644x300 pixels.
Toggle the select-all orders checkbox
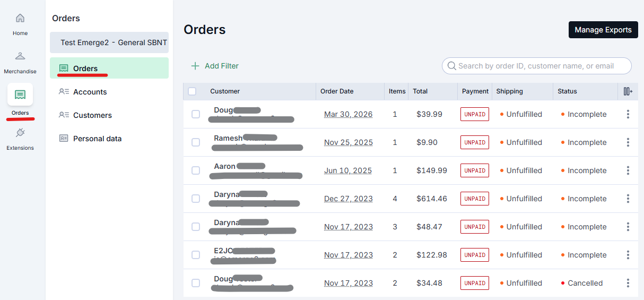192,91
